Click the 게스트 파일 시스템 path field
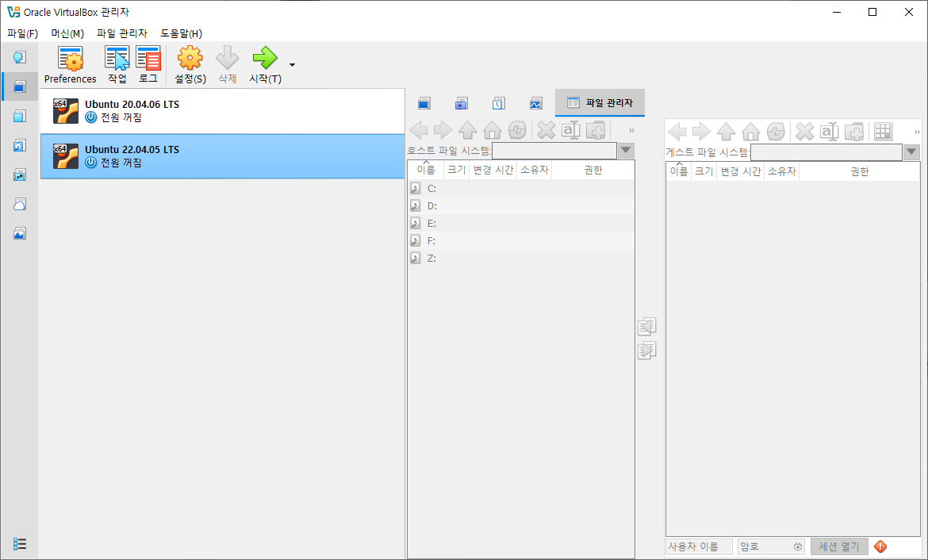The height and width of the screenshot is (560, 928). coord(826,152)
